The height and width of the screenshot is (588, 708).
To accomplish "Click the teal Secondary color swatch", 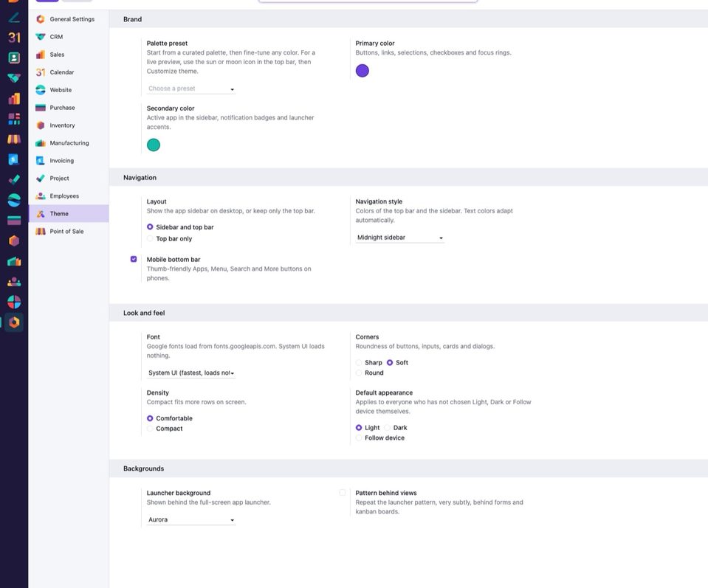I will pos(154,145).
